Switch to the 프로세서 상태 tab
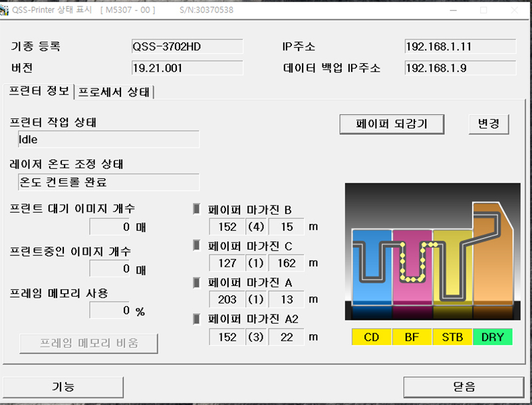Viewport: 532px width, 405px height. point(116,92)
